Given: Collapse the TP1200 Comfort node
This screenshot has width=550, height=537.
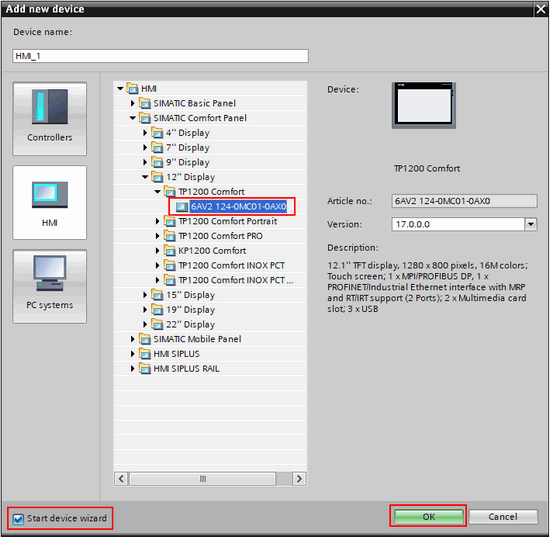Looking at the screenshot, I should (157, 192).
